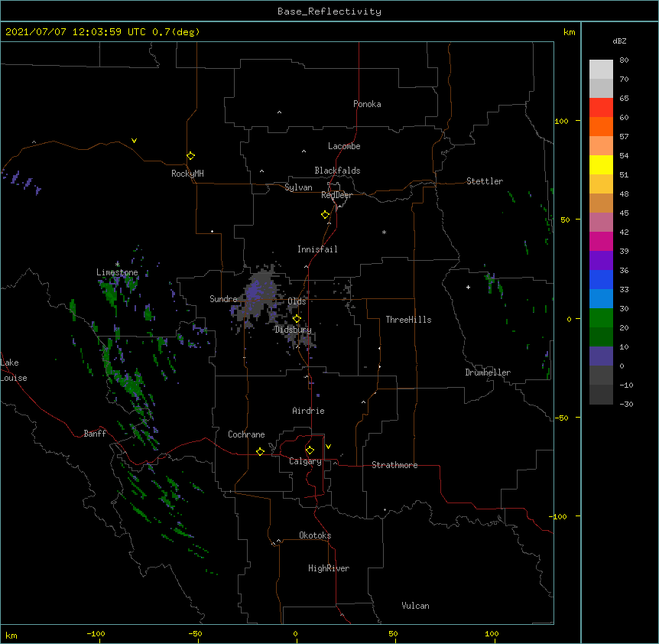
Task: Select the yellow diamond marker near Cochrane
Action: 260,451
